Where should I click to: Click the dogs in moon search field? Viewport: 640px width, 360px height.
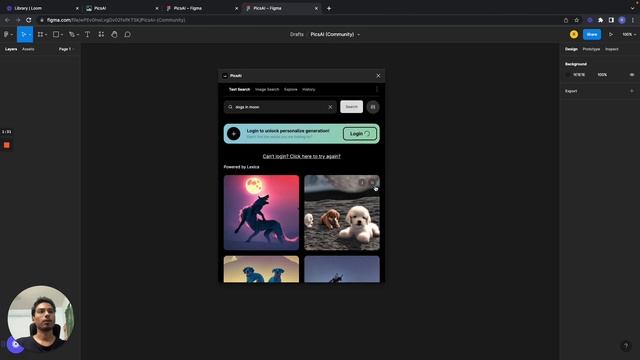(x=280, y=107)
